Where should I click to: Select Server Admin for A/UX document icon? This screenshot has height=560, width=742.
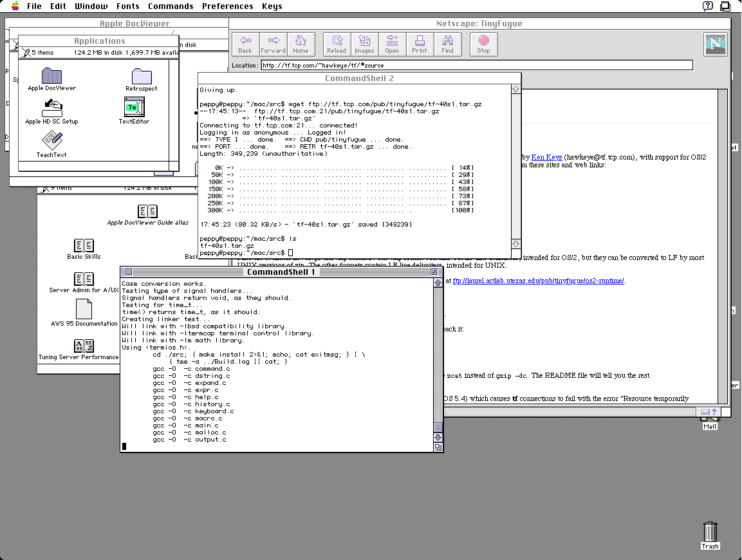[x=84, y=279]
